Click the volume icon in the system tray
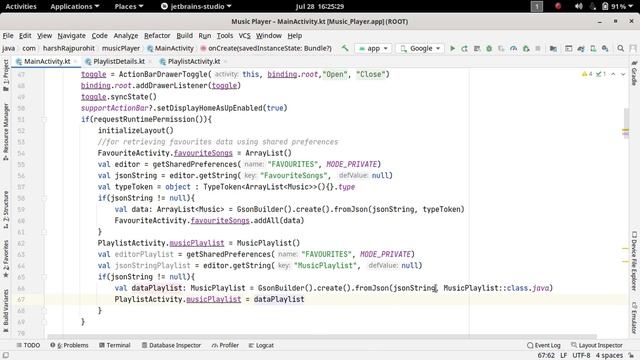 [578, 6]
